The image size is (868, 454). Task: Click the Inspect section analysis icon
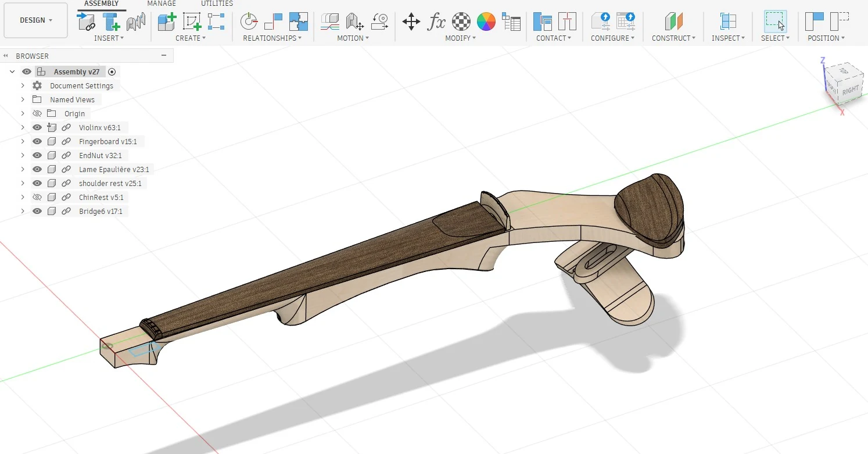(x=728, y=22)
